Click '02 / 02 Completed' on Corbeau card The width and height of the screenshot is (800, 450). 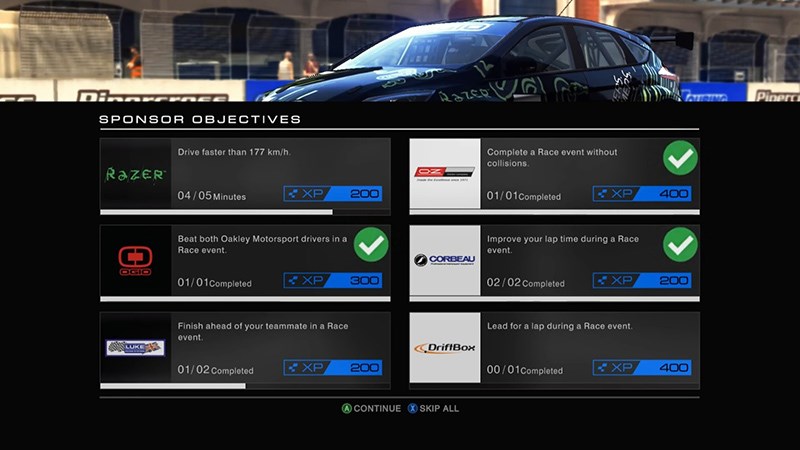(x=526, y=283)
